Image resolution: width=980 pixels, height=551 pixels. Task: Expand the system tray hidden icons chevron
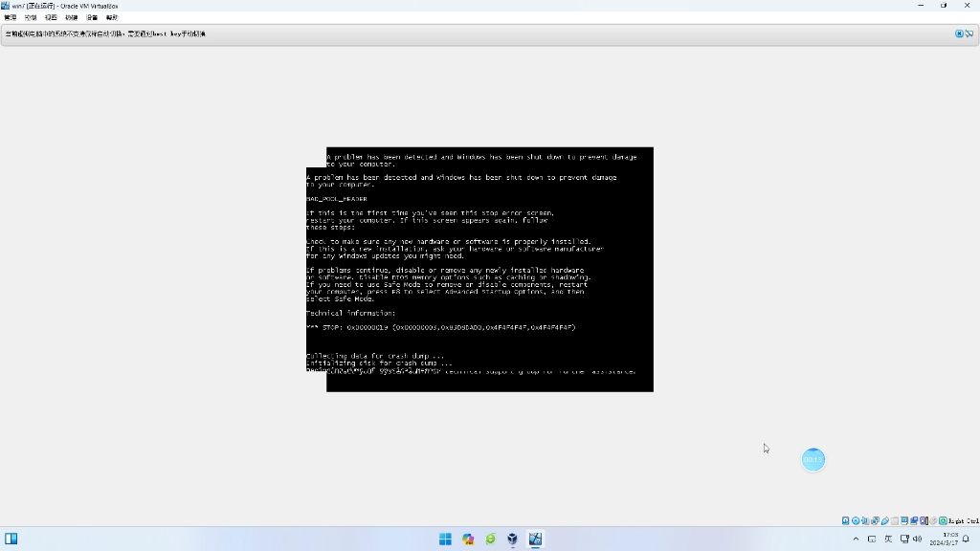pyautogui.click(x=856, y=540)
